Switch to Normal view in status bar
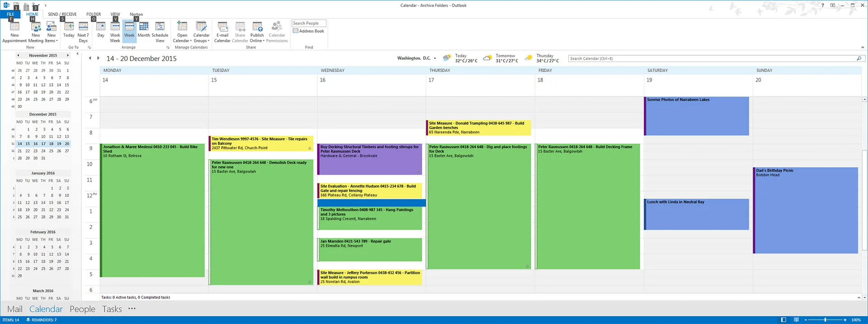Viewport: 868px width, 324px height. click(783, 320)
